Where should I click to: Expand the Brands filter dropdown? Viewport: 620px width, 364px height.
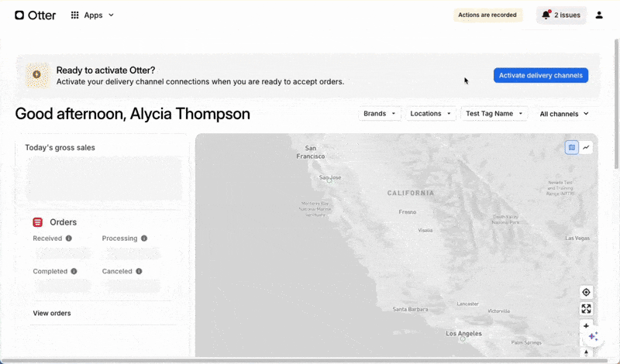(380, 114)
